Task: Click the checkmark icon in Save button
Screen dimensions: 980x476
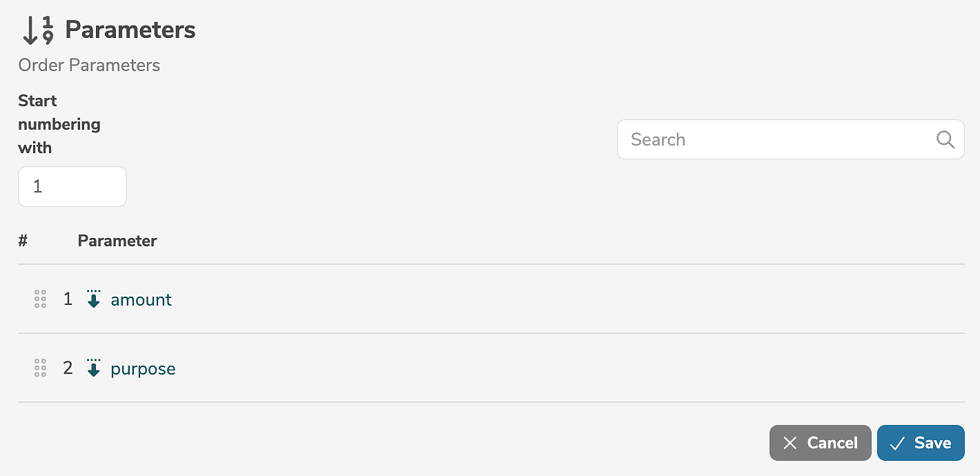Action: (x=897, y=443)
